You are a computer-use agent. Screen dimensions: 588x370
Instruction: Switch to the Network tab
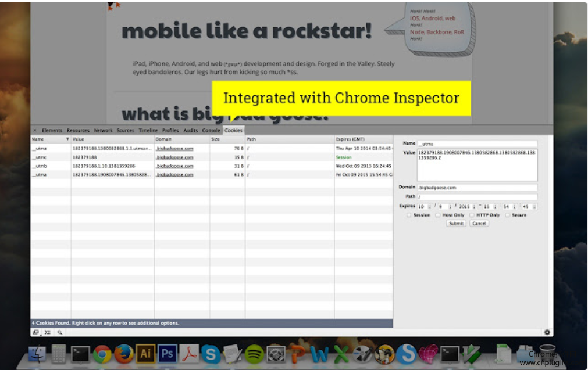point(103,130)
